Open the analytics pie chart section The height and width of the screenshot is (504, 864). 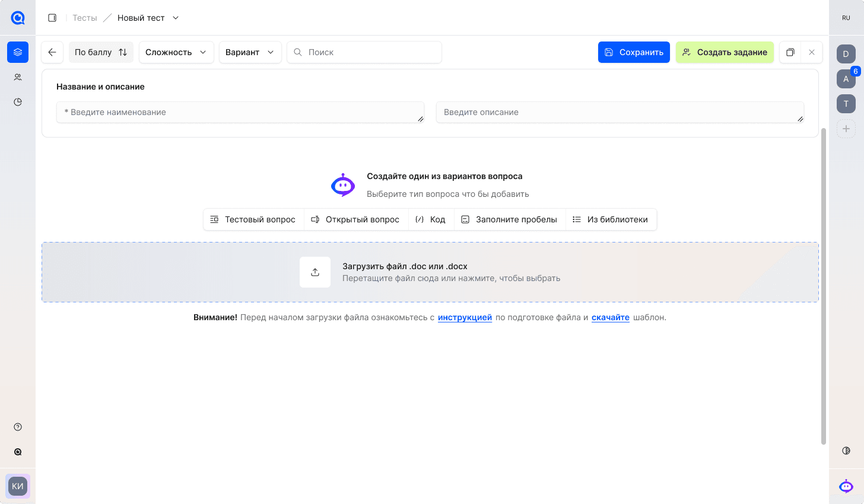18,102
